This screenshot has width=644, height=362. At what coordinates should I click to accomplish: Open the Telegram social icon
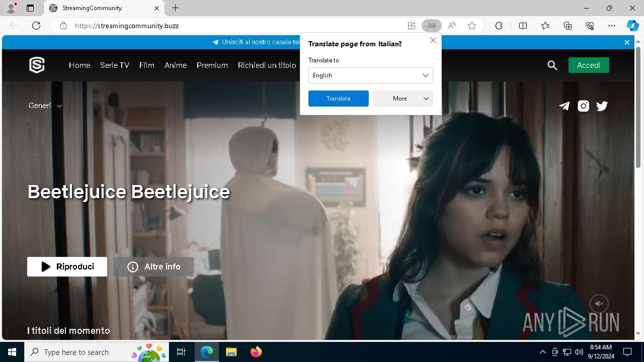[x=565, y=106]
